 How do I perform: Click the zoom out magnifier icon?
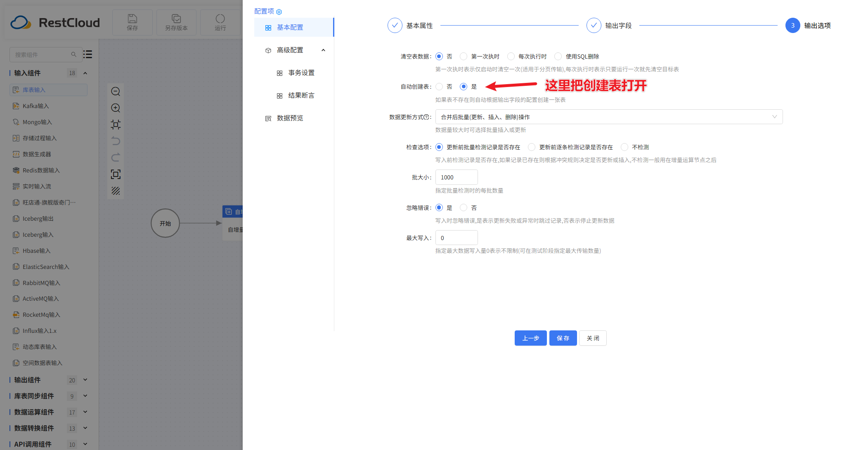click(x=116, y=92)
